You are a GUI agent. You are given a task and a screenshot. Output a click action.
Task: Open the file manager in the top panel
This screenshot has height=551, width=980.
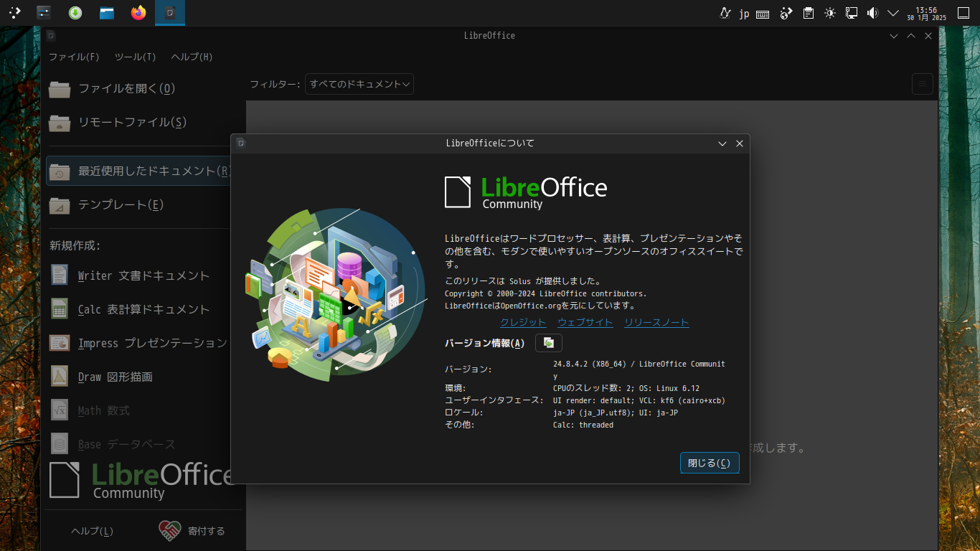point(107,12)
